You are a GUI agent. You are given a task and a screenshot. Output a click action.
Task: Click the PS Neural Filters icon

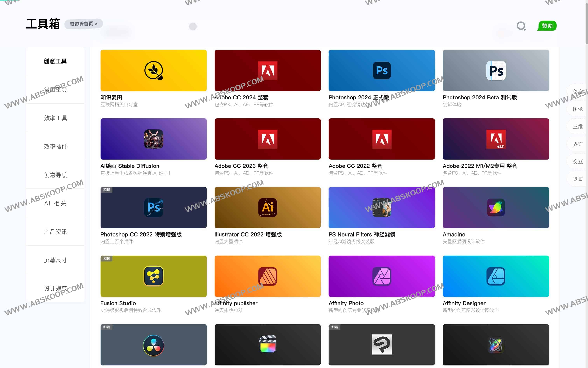pyautogui.click(x=382, y=207)
